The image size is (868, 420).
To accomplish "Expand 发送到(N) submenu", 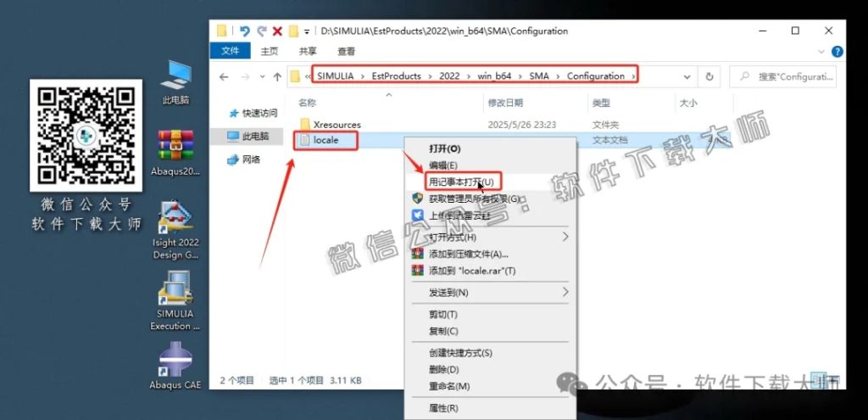I will click(489, 292).
